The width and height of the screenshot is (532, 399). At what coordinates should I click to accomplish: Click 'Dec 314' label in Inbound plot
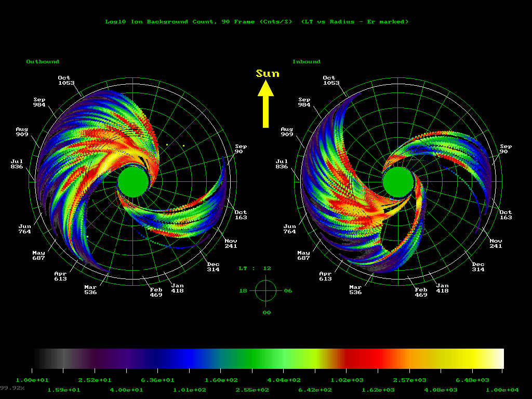tap(478, 267)
